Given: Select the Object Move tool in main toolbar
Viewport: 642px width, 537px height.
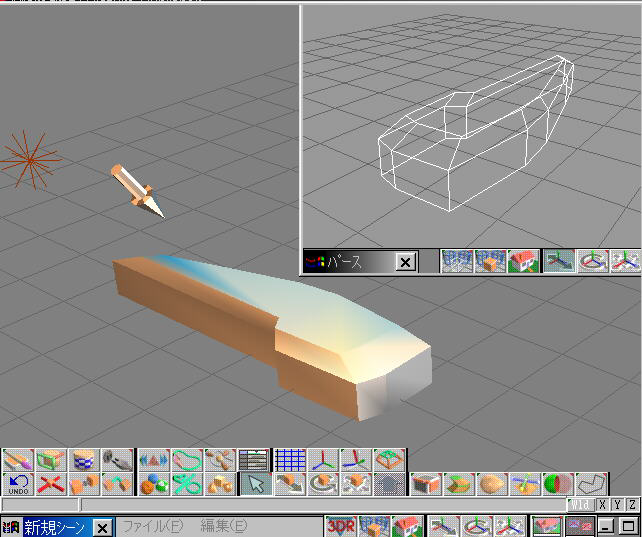Looking at the screenshot, I should tap(290, 484).
